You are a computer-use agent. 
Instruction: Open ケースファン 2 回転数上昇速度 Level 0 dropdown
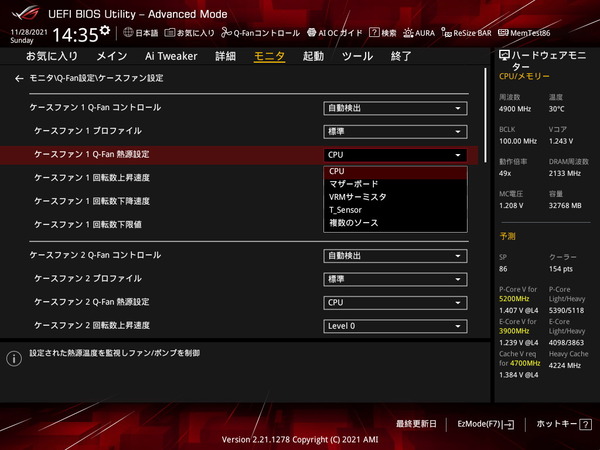pyautogui.click(x=395, y=326)
